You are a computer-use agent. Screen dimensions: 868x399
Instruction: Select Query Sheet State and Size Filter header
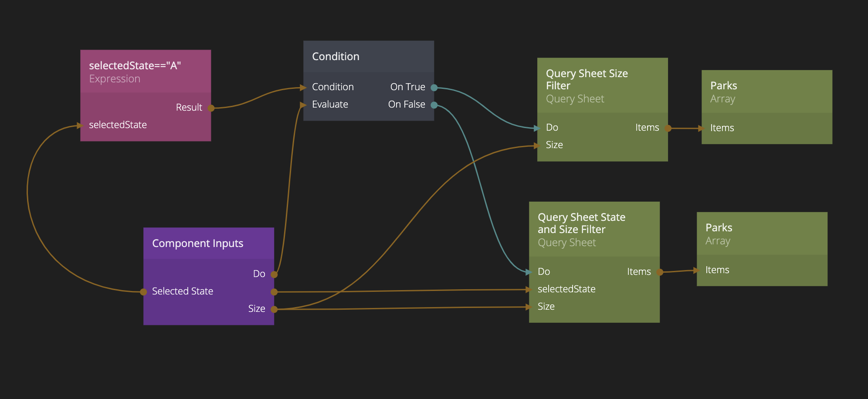(594, 229)
